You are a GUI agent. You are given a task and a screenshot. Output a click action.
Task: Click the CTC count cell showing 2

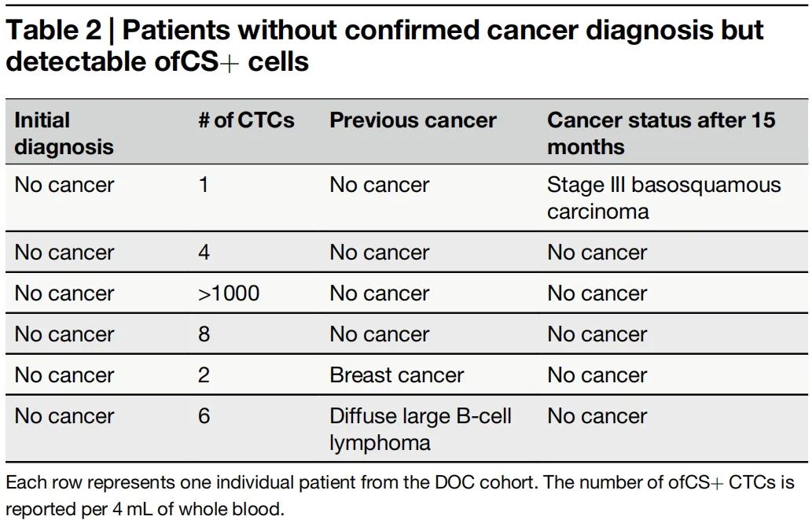pos(204,375)
